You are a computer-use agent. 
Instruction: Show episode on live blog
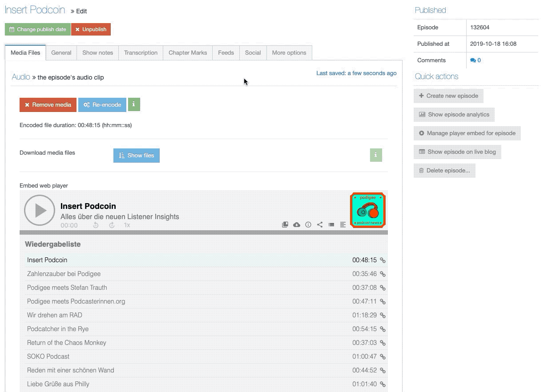tap(457, 152)
